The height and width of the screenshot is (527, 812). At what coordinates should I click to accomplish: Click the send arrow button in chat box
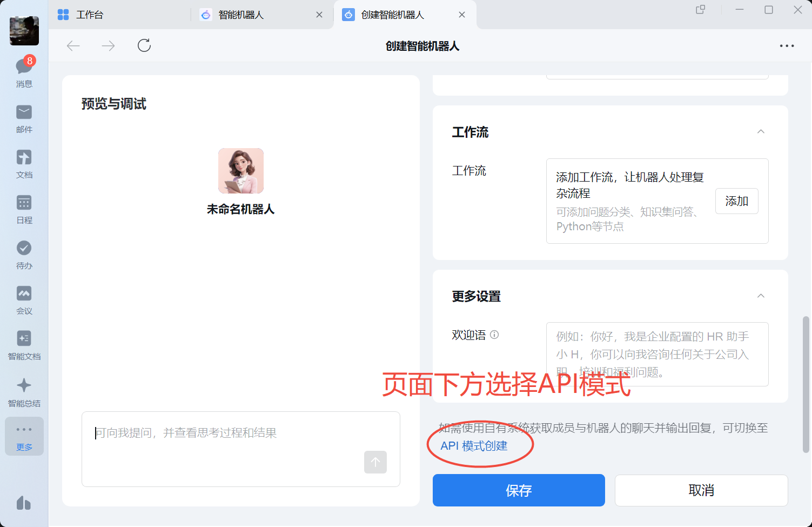pos(375,462)
